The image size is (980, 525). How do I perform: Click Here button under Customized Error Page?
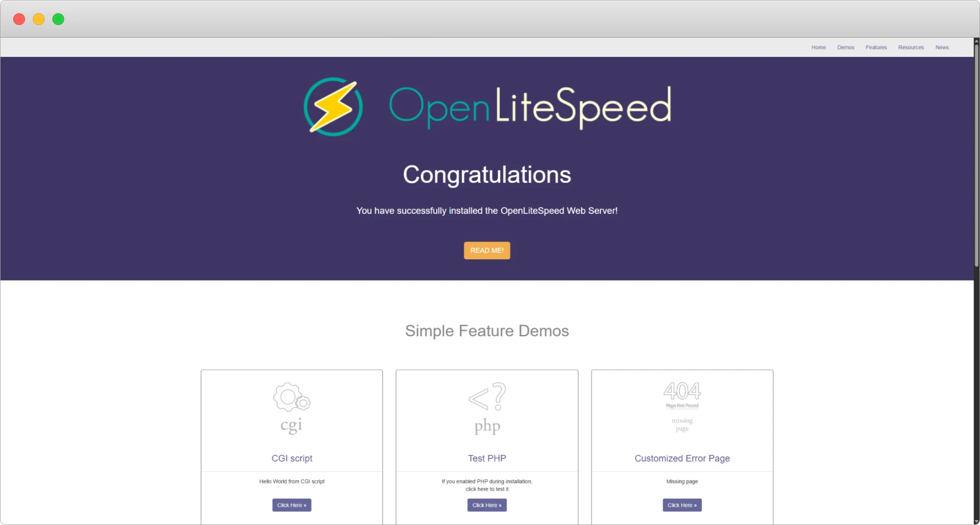[682, 505]
